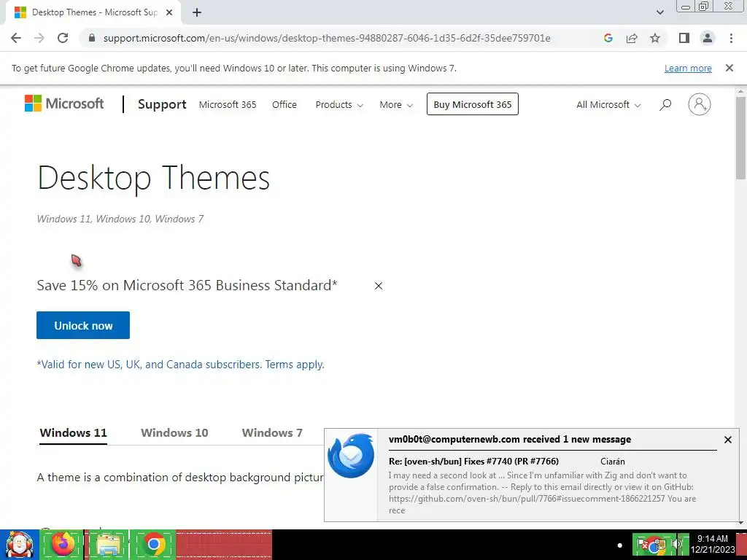
Task: Open Chrome profile avatar
Action: point(708,38)
